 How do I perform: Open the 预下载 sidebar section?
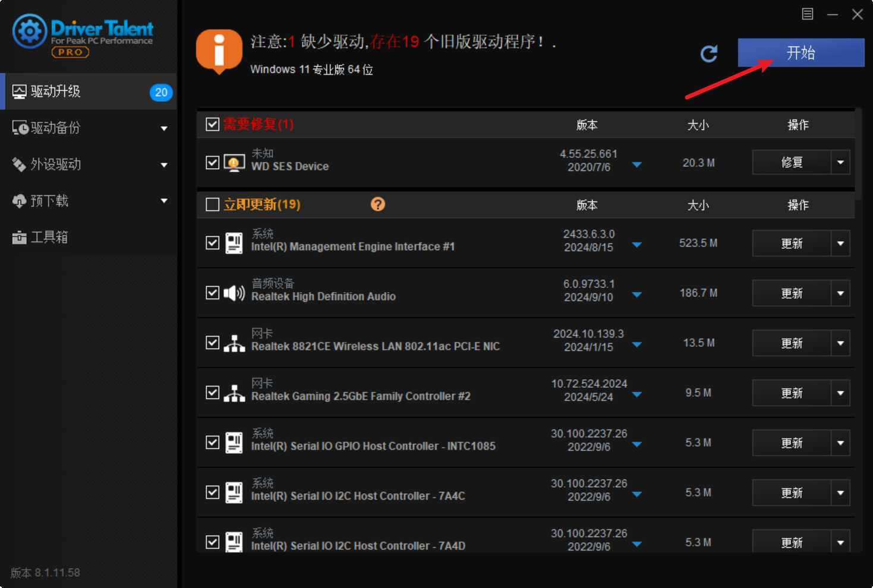(x=89, y=201)
